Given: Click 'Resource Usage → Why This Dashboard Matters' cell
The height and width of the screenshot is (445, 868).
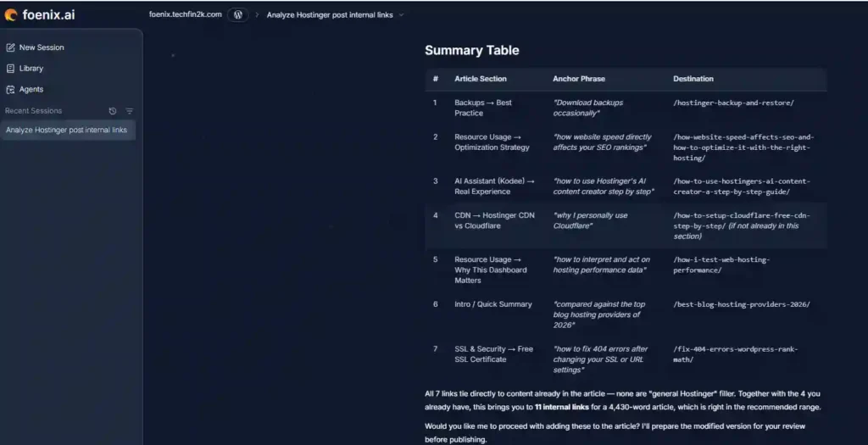Looking at the screenshot, I should tap(491, 270).
